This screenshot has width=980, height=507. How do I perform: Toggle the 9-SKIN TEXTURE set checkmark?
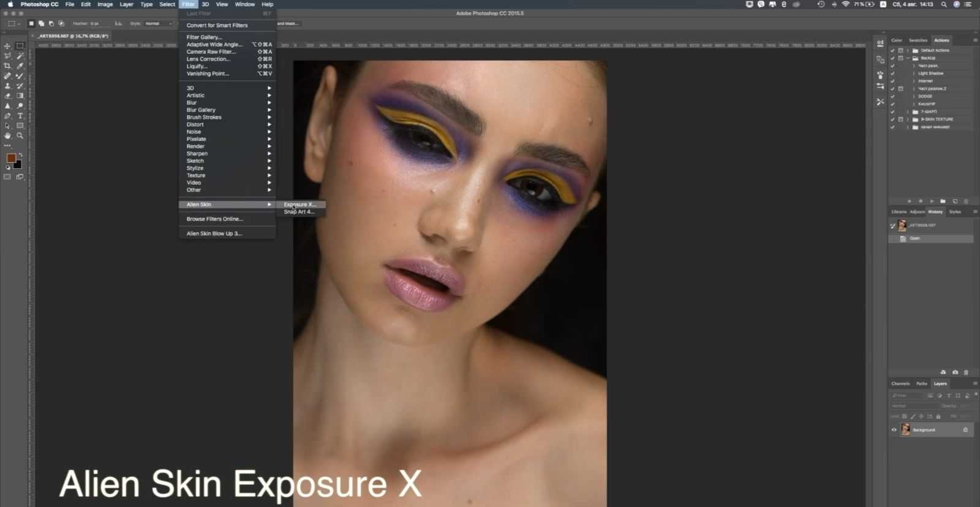coord(892,119)
